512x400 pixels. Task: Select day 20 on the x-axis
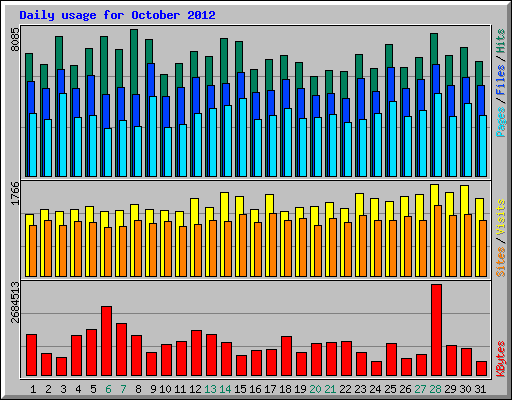tap(315, 389)
